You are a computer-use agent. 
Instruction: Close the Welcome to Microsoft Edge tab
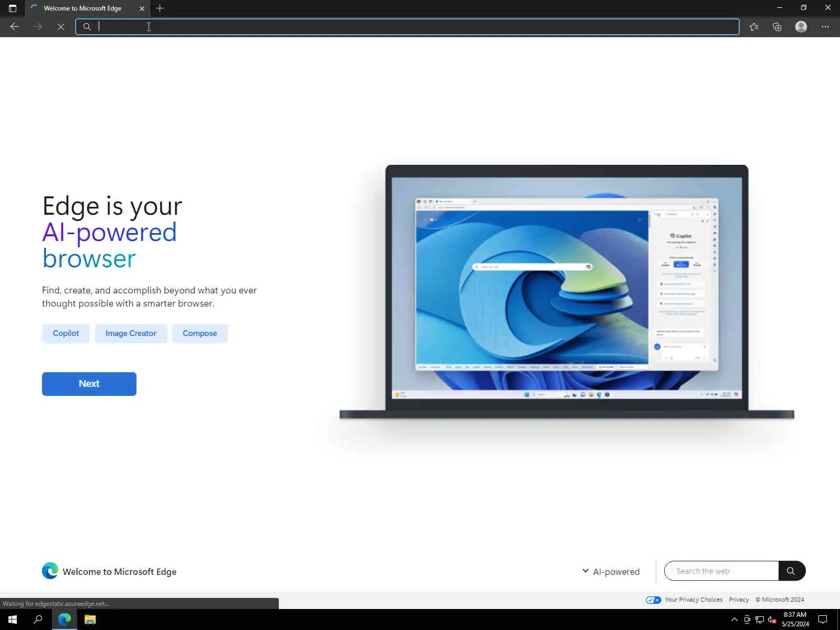pyautogui.click(x=142, y=8)
